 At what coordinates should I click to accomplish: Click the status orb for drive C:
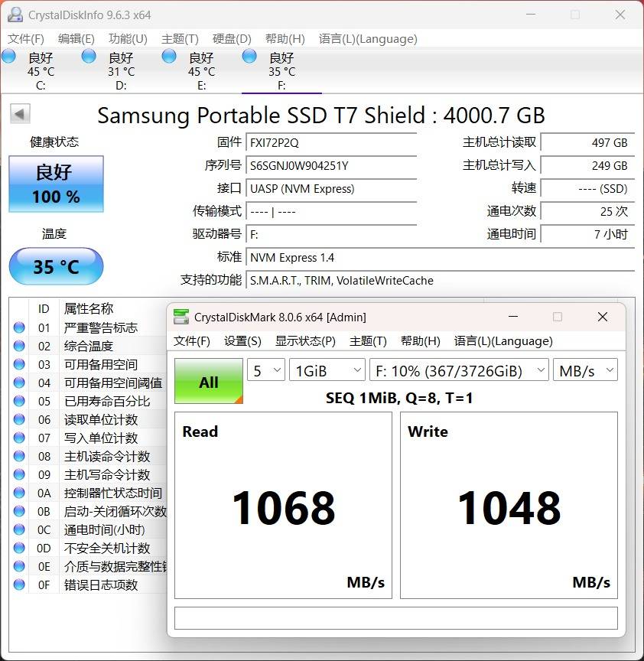pyautogui.click(x=9, y=56)
